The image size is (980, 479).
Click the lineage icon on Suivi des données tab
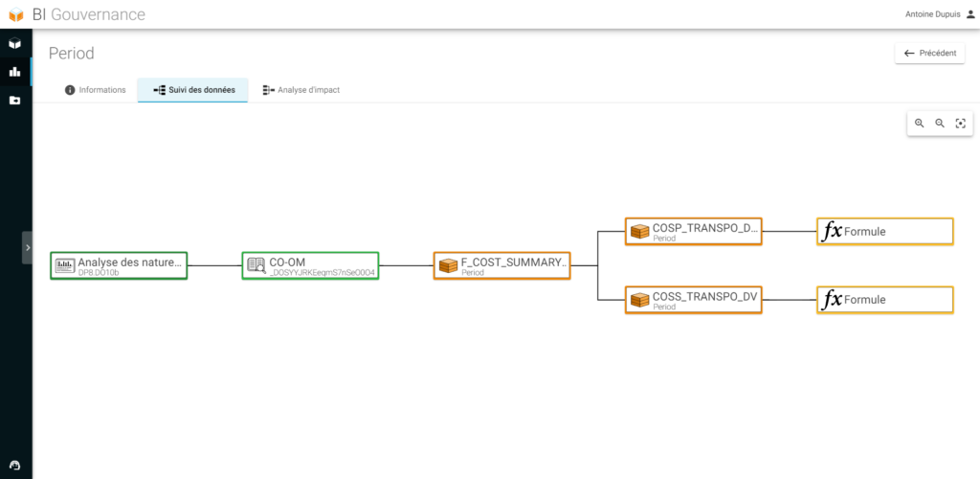pos(160,90)
